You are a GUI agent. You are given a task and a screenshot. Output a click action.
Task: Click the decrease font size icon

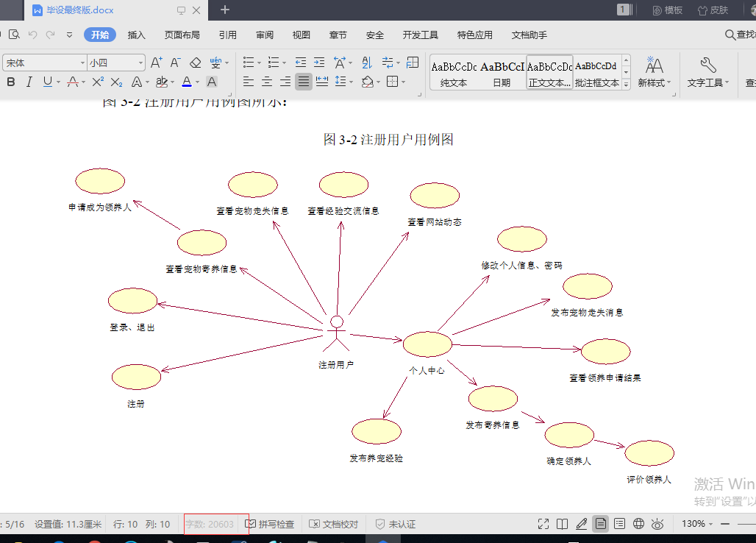click(x=175, y=63)
